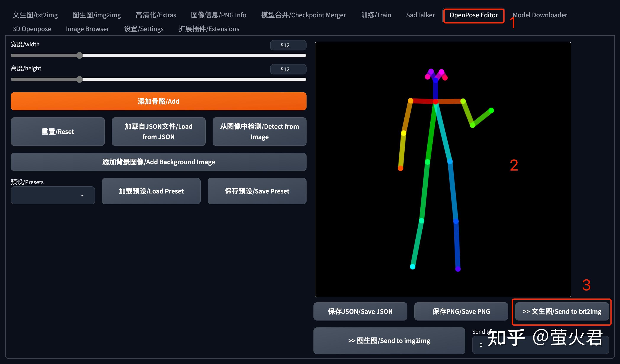Switch to the SadTalker tab
This screenshot has height=364, width=620.
[420, 15]
